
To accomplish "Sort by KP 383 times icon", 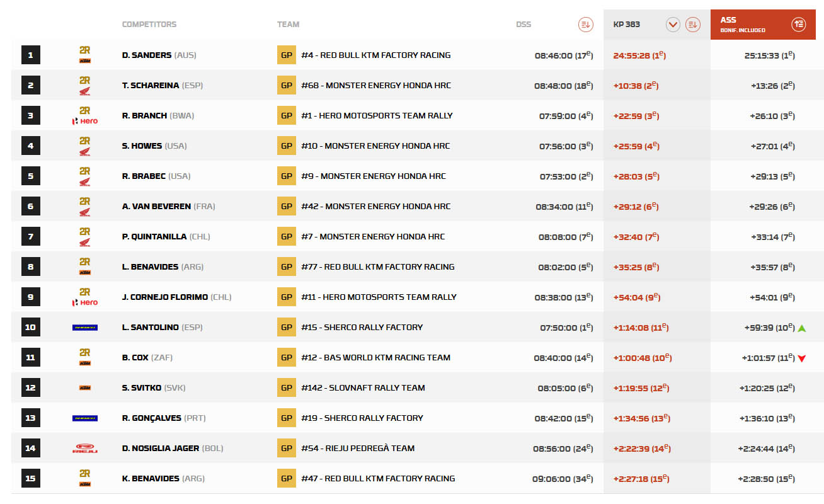I will coord(693,25).
